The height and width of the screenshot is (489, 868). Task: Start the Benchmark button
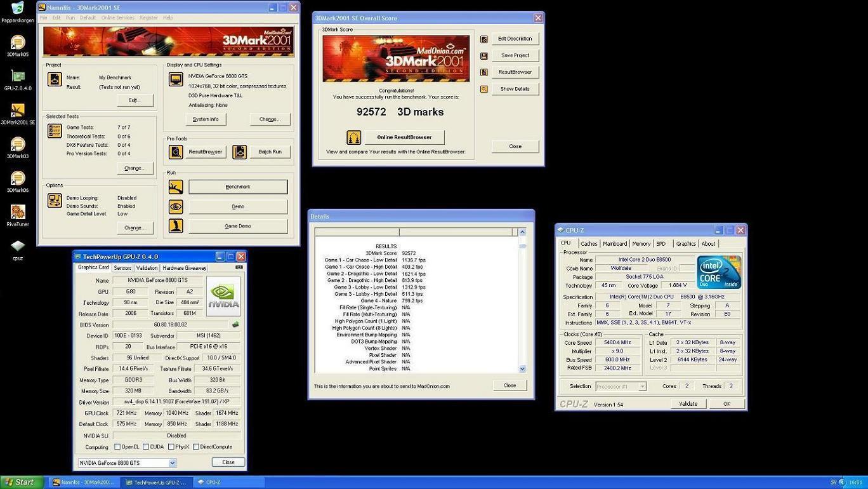(x=238, y=187)
